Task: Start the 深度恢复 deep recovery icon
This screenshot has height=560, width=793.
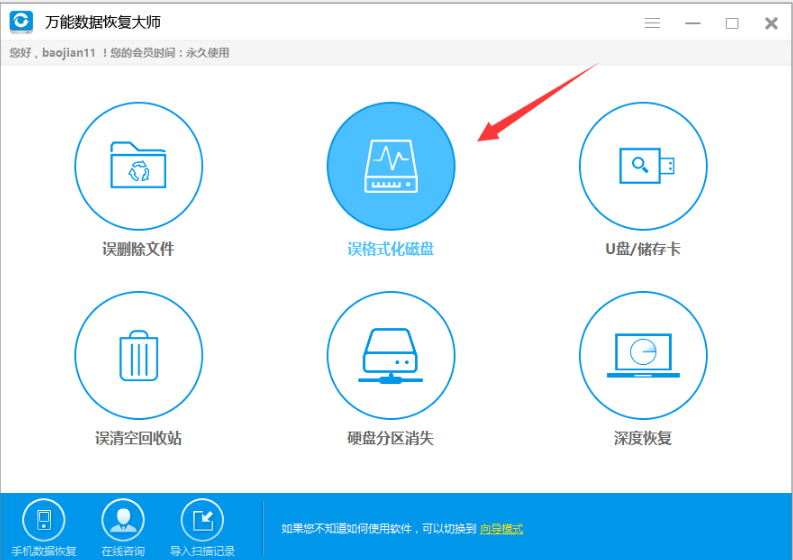Action: (643, 355)
